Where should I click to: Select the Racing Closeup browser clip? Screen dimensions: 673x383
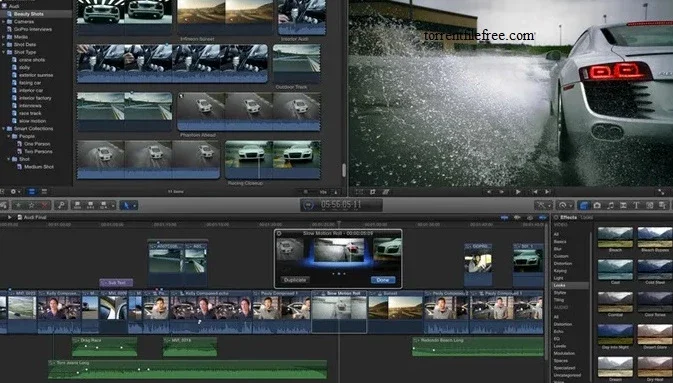coord(272,160)
